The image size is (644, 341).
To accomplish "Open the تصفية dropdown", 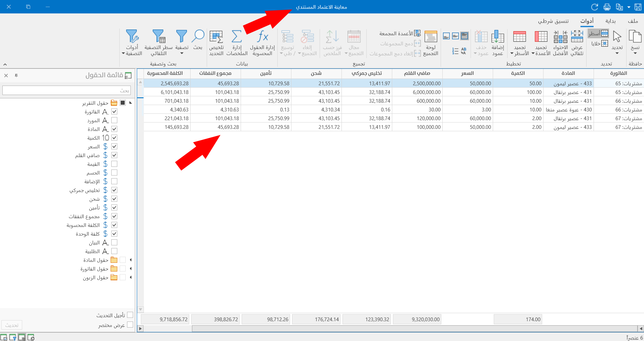I will [x=182, y=42].
